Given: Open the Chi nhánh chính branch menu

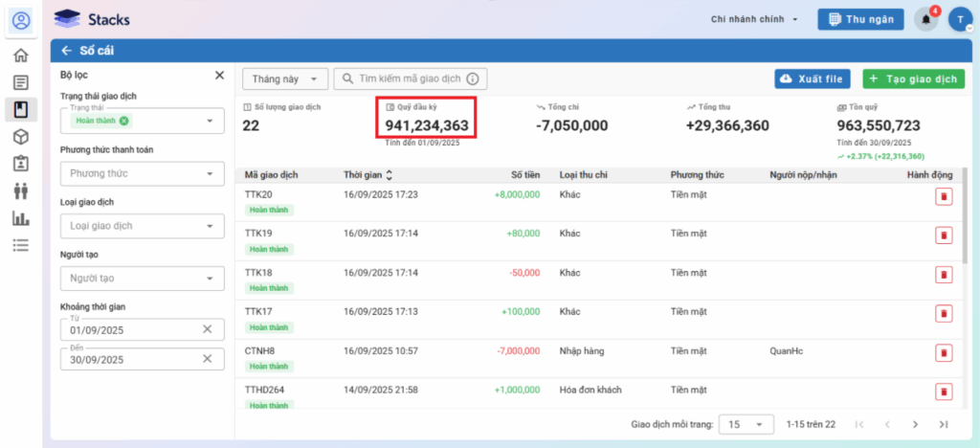Looking at the screenshot, I should (760, 19).
